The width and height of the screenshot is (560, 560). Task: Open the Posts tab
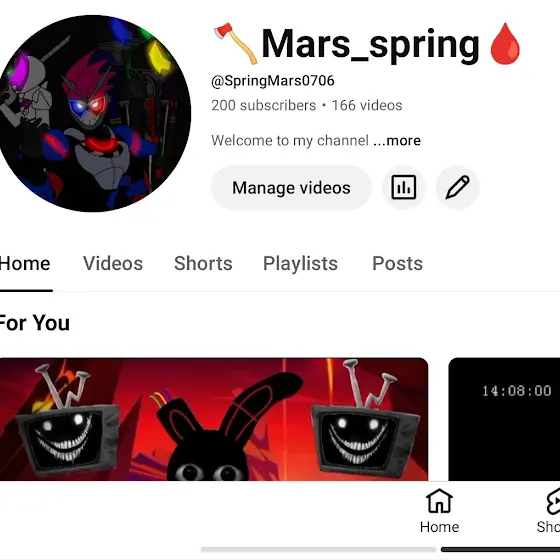(398, 264)
